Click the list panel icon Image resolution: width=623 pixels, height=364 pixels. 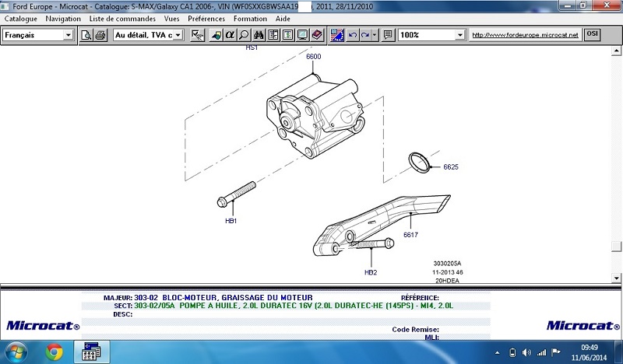[x=273, y=35]
